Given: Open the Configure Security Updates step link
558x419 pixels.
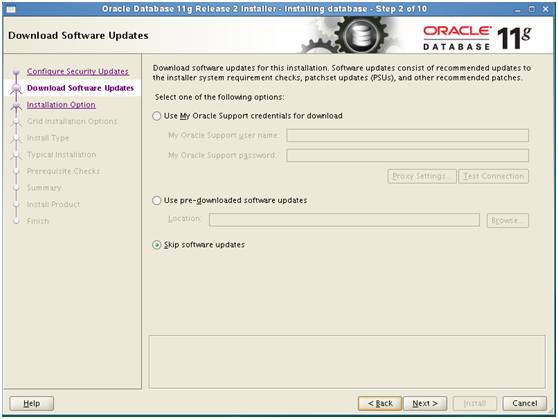Looking at the screenshot, I should 78,71.
